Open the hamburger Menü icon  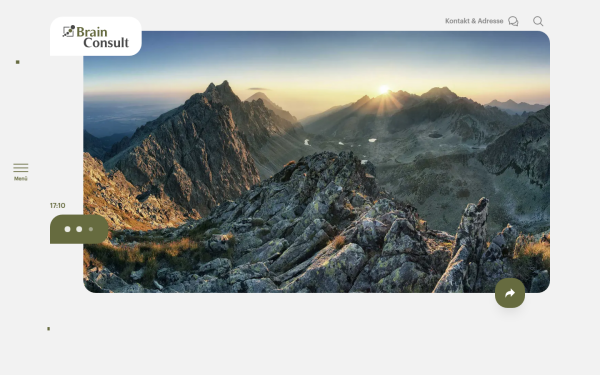pos(21,168)
